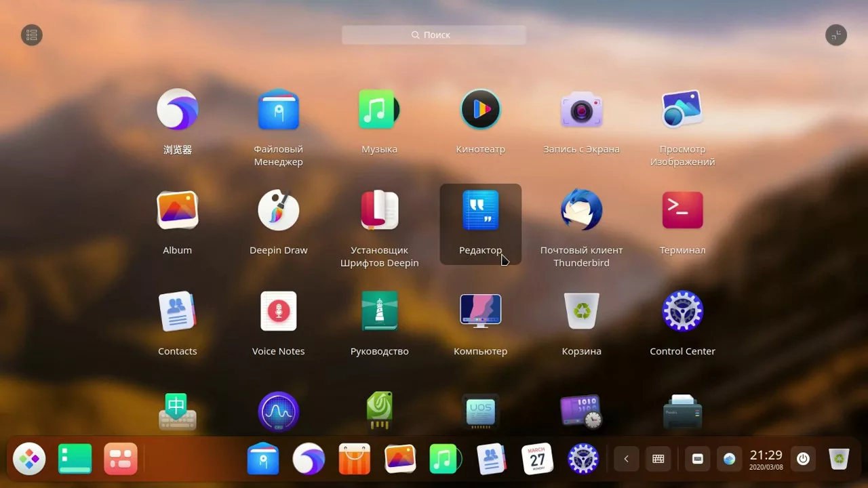Open Корзина in the app grid
Image resolution: width=868 pixels, height=488 pixels.
coord(581,311)
